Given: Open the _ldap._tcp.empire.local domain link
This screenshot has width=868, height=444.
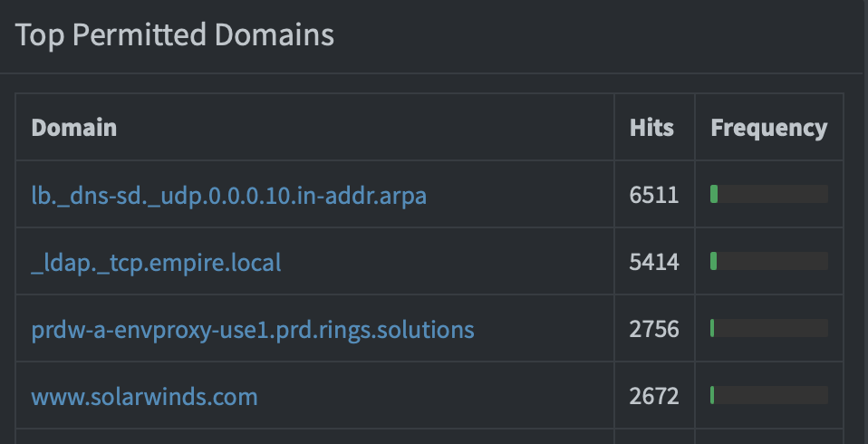Looking at the screenshot, I should click(156, 263).
